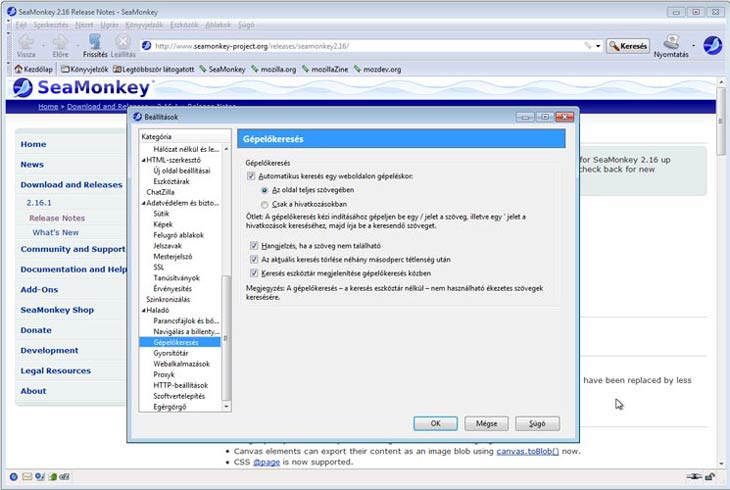This screenshot has height=490, width=730.
Task: Click the site icon in the address bar
Action: tap(147, 46)
